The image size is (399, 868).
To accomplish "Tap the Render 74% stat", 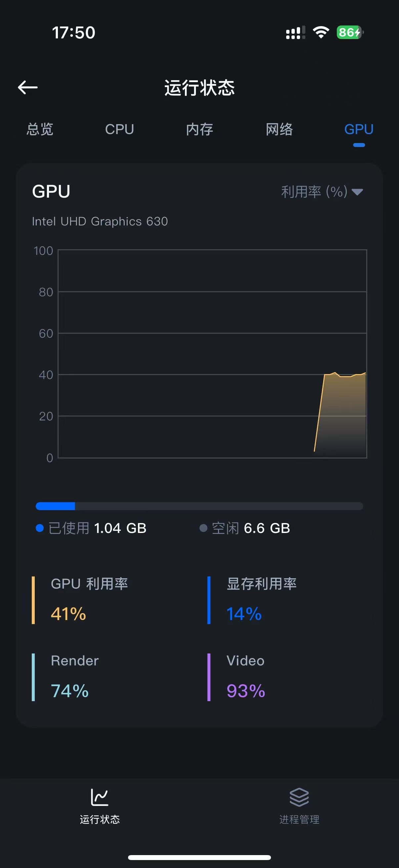I will coord(70,691).
